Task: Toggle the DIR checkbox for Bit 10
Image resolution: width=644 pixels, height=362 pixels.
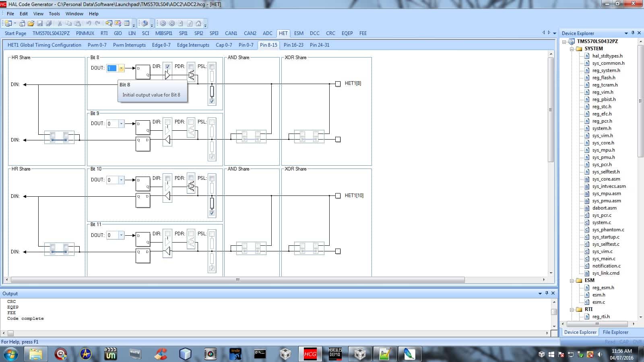Action: pos(167,178)
